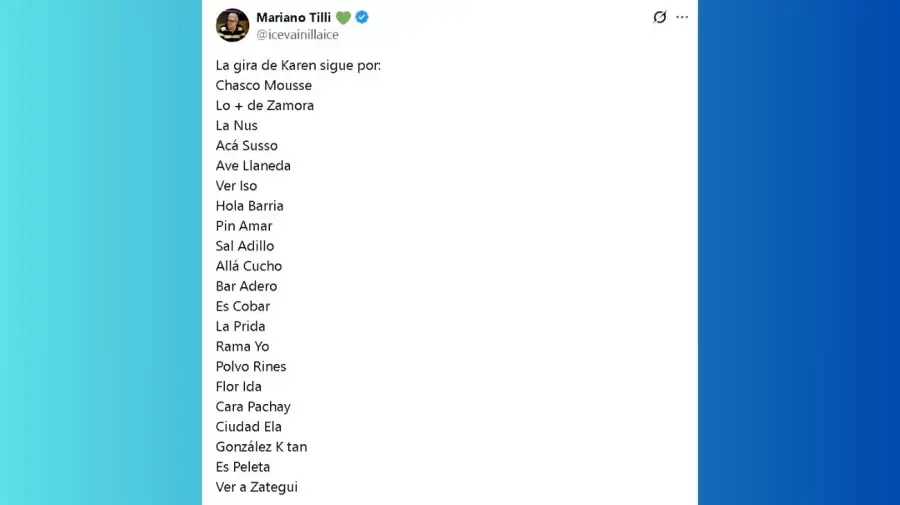The width and height of the screenshot is (900, 505).
Task: Click the "Acá Susso" line
Action: pos(246,145)
